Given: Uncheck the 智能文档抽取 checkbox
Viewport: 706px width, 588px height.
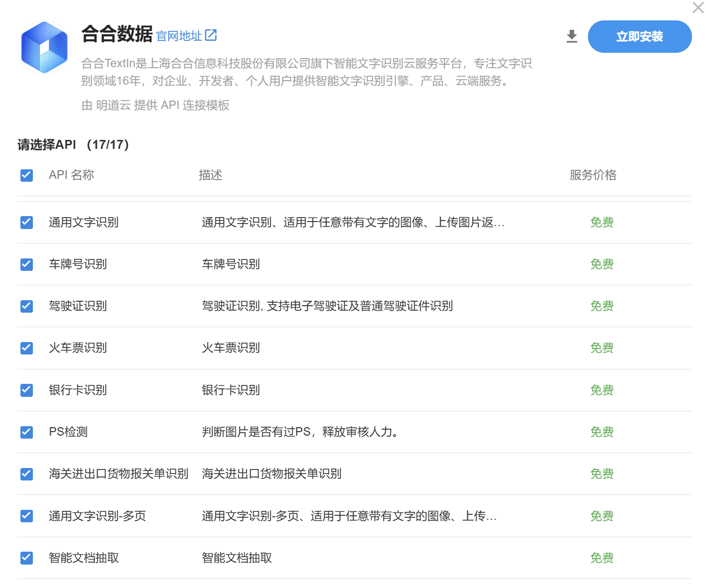Looking at the screenshot, I should [x=26, y=558].
